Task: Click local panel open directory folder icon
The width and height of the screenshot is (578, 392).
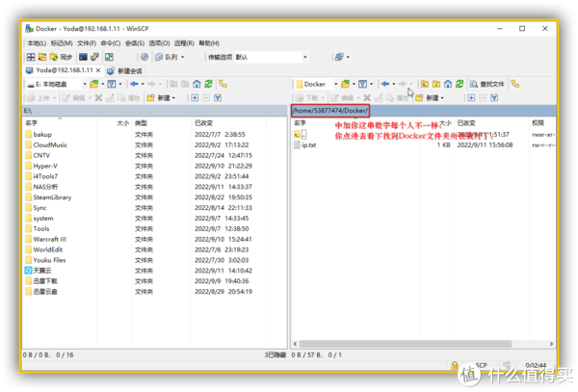Action: click(x=94, y=84)
